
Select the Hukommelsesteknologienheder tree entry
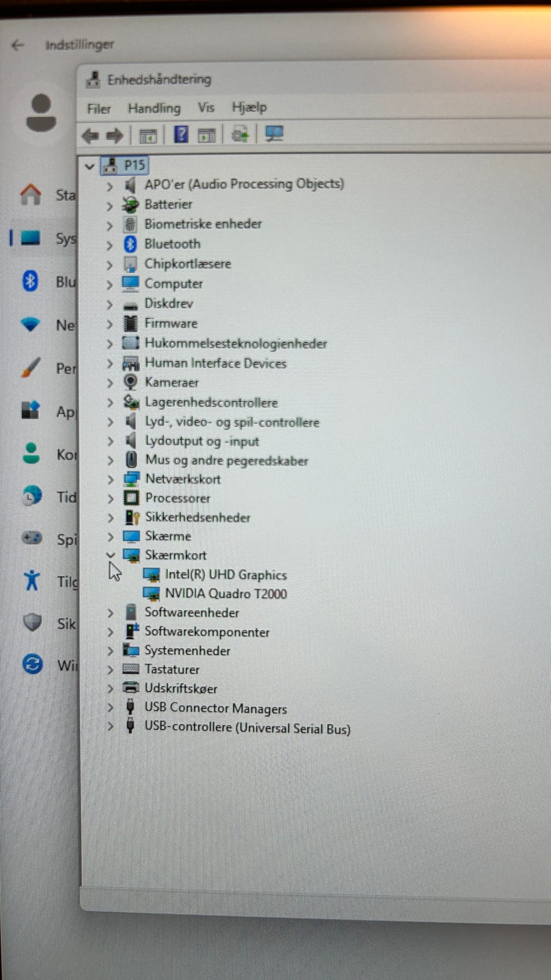[235, 343]
